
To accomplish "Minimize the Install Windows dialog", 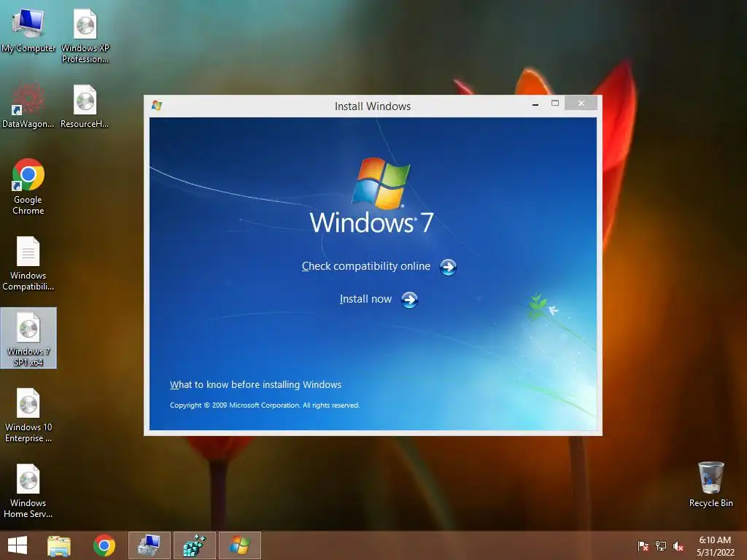I will tap(535, 104).
